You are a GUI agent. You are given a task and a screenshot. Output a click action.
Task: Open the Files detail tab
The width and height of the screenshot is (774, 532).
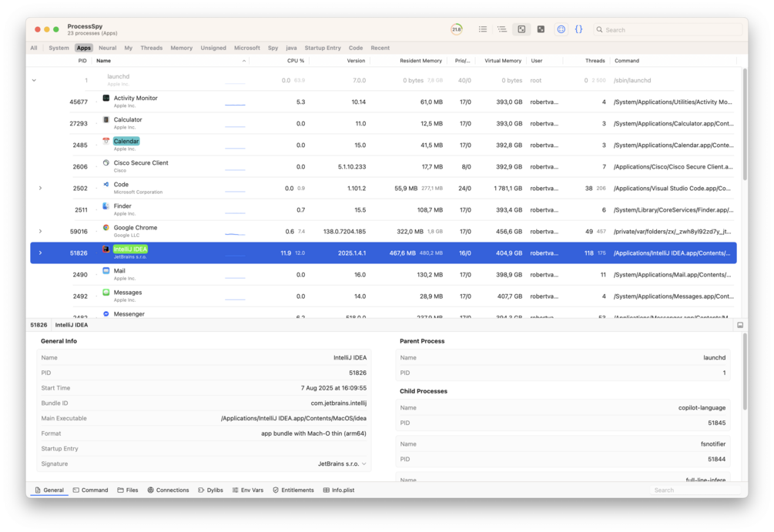[128, 490]
